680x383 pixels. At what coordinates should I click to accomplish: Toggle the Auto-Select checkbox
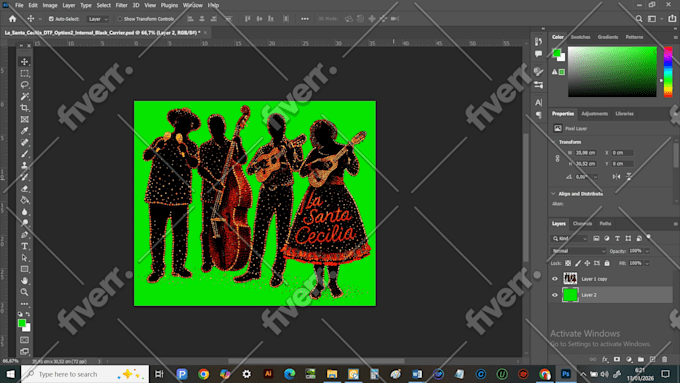[51, 19]
